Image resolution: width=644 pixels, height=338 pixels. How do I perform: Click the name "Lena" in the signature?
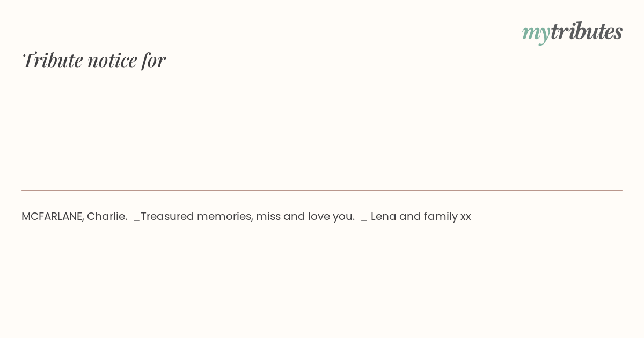click(383, 217)
